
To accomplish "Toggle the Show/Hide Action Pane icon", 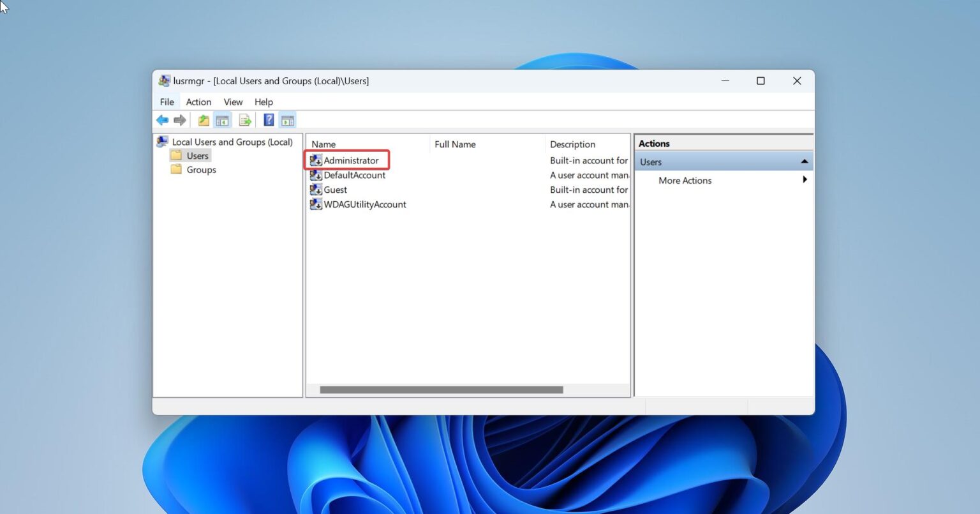I will pos(287,119).
